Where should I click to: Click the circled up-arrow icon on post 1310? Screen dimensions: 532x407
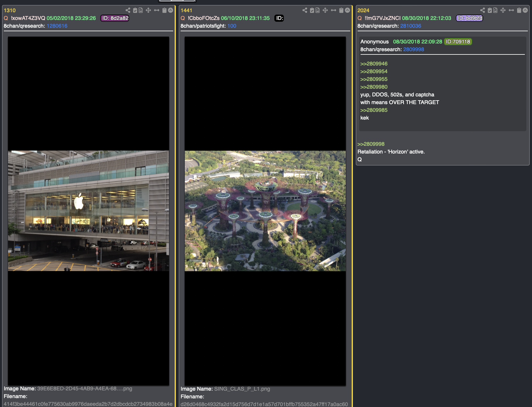pos(170,10)
